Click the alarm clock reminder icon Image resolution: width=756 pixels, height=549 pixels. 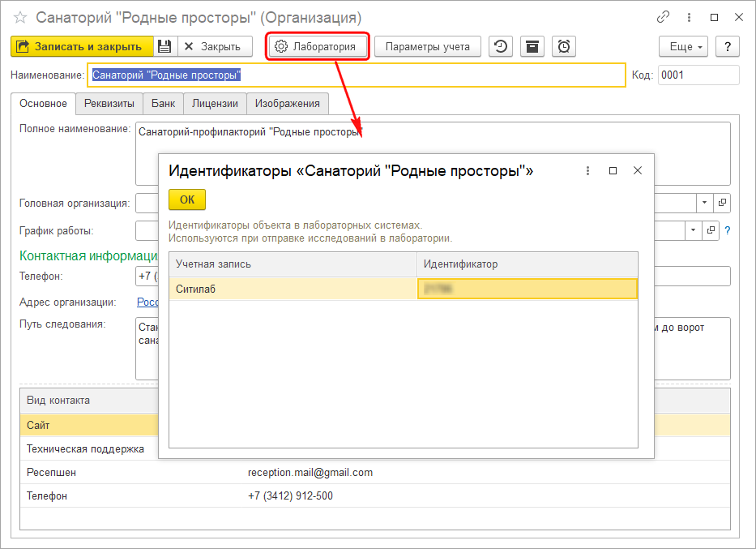564,46
